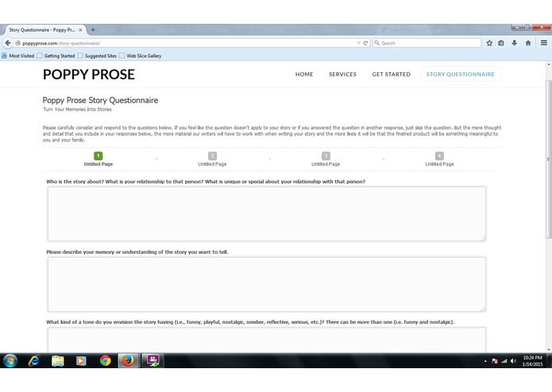Click the browser back arrow button
This screenshot has height=392, width=552.
click(x=7, y=43)
